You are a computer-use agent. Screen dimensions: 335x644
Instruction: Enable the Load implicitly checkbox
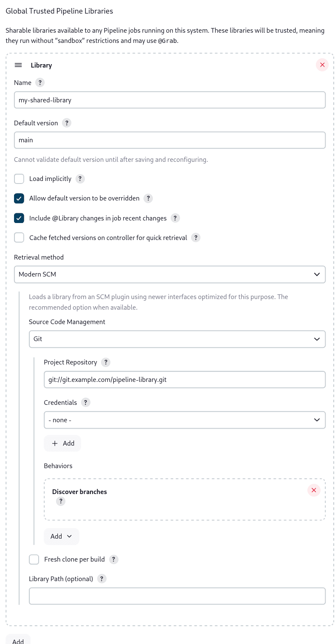pos(19,179)
